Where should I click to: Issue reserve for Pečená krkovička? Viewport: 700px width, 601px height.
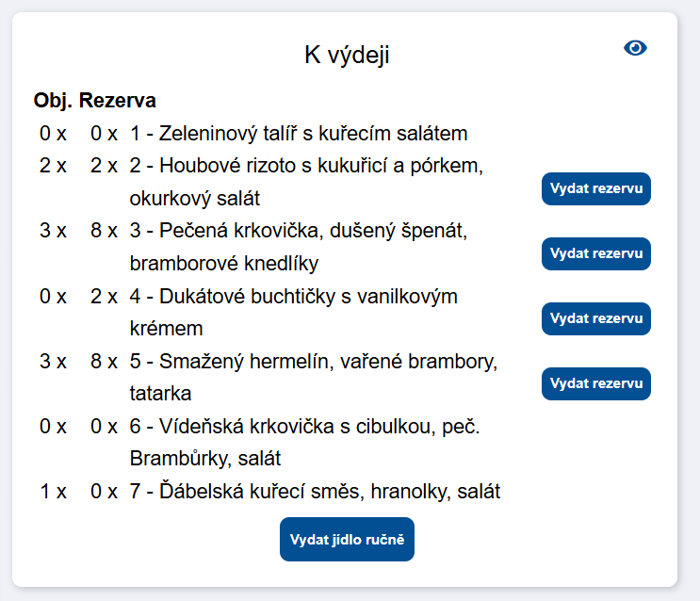click(x=595, y=254)
